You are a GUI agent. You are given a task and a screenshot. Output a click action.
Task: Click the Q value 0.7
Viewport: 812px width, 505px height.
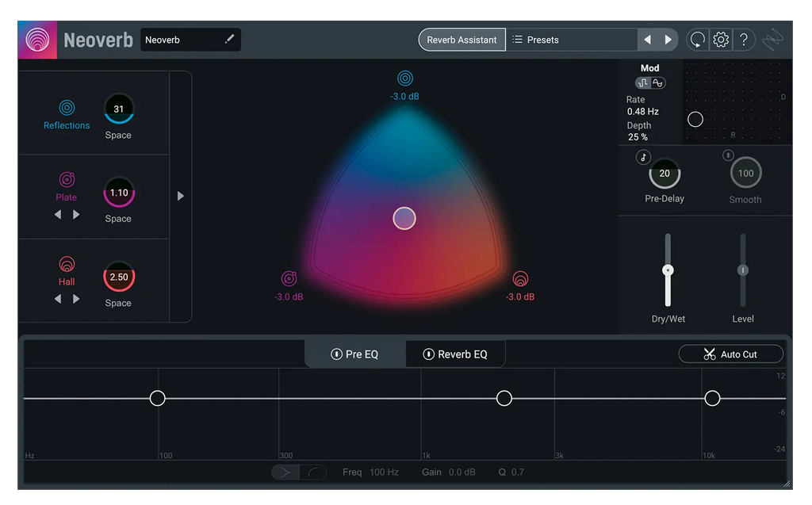(x=517, y=472)
